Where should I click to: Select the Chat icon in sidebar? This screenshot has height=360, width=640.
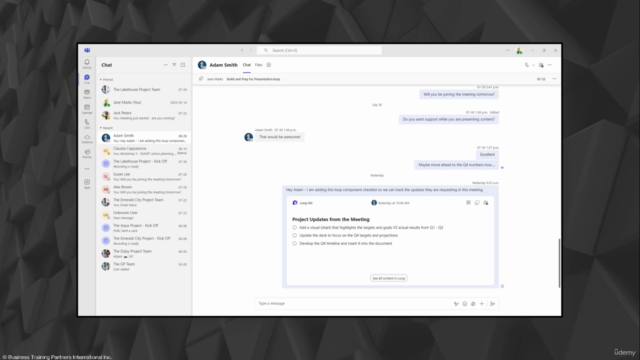pyautogui.click(x=87, y=79)
